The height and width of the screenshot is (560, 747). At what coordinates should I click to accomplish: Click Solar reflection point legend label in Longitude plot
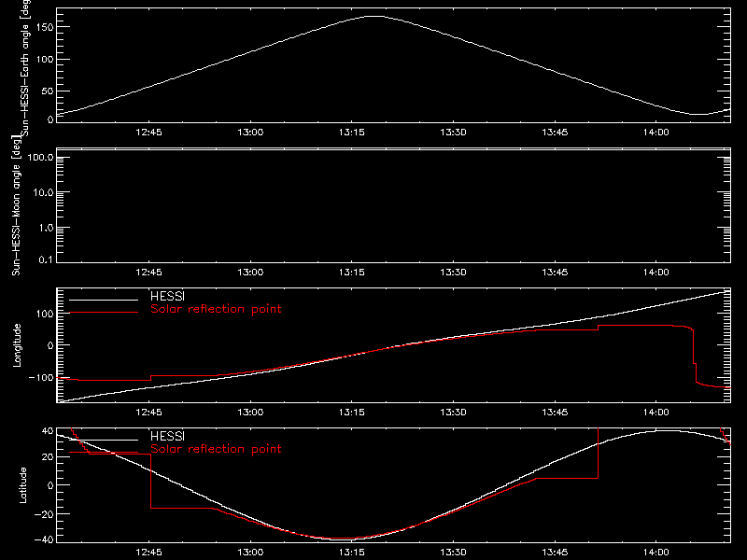coord(216,309)
